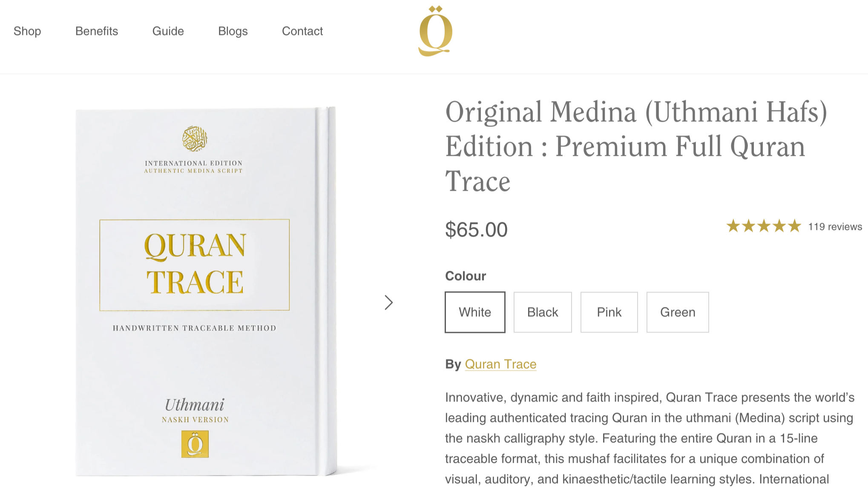The image size is (868, 490).
Task: Click the calligraphy seal on book cover
Action: click(195, 139)
